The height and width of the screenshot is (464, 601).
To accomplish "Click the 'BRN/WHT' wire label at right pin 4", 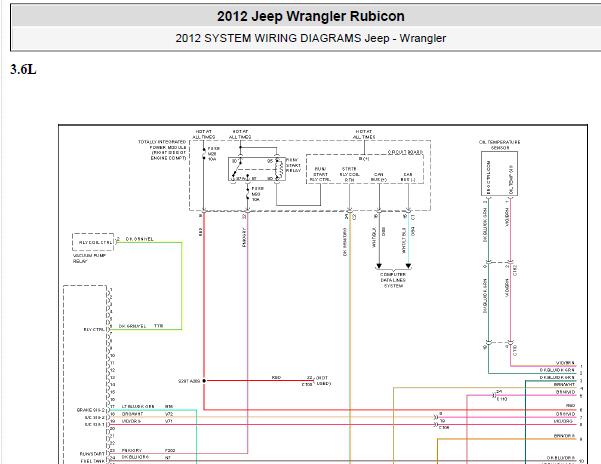I will tap(564, 384).
